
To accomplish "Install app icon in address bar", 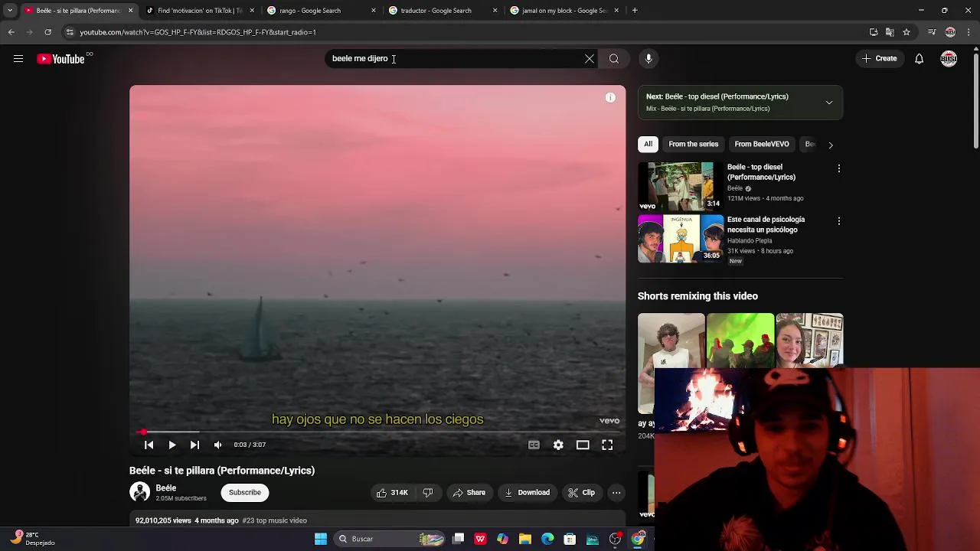I will tap(874, 32).
